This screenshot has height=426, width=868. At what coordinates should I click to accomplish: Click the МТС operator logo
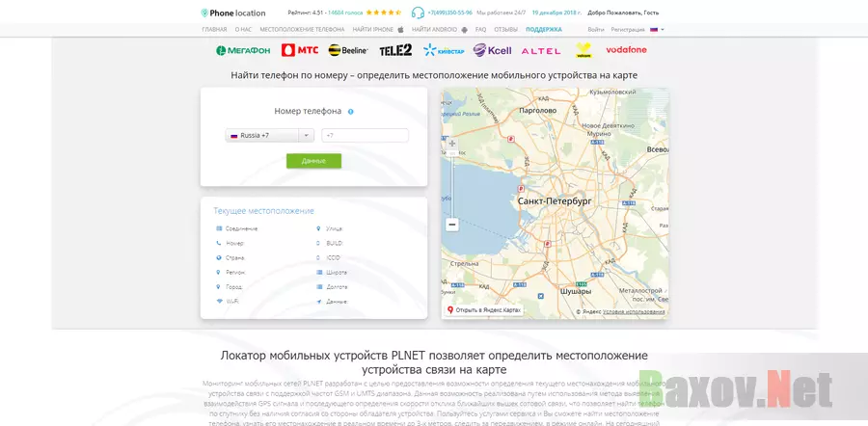point(300,50)
